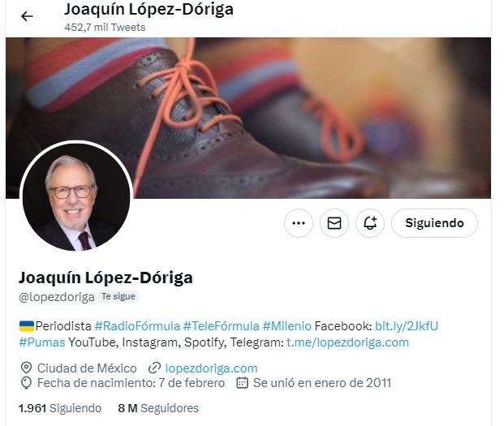Image resolution: width=504 pixels, height=426 pixels.
Task: Click the link chain icon beside website
Action: [x=154, y=368]
